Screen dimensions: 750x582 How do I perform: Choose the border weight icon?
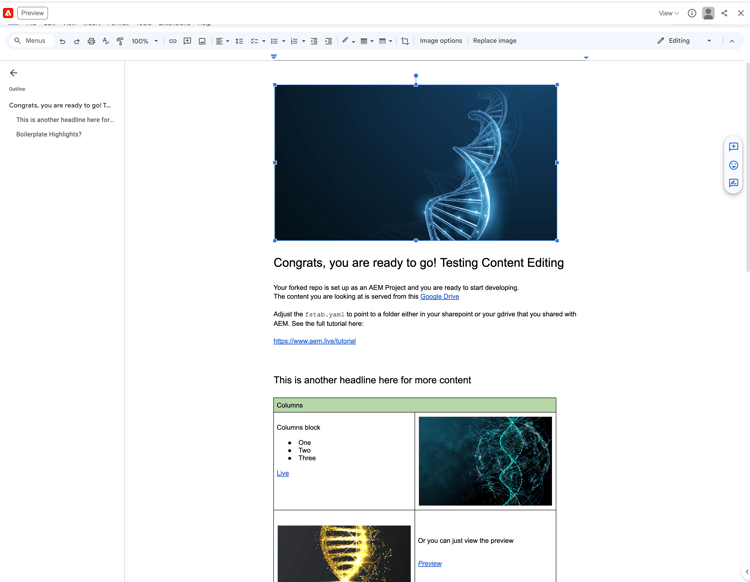[364, 41]
